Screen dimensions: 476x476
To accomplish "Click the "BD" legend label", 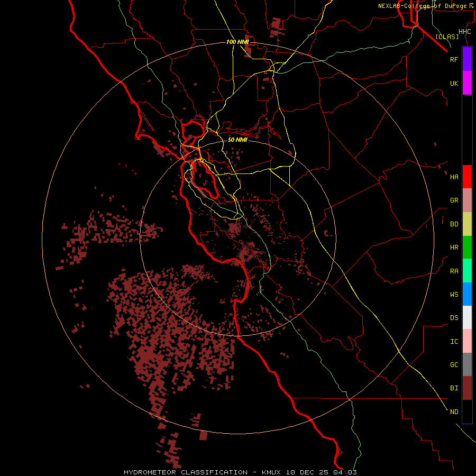I will (x=454, y=224).
